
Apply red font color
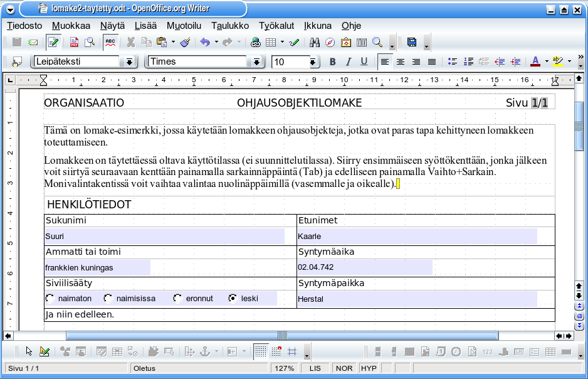tap(535, 62)
